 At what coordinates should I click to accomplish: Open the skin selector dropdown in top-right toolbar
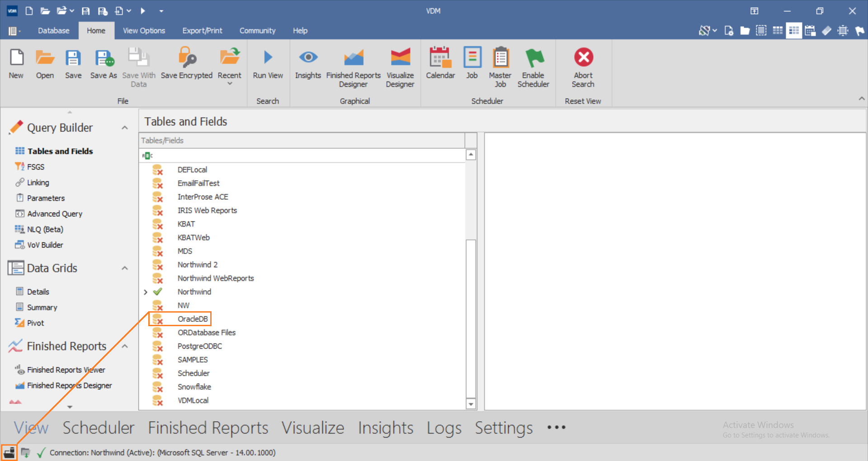tap(708, 31)
